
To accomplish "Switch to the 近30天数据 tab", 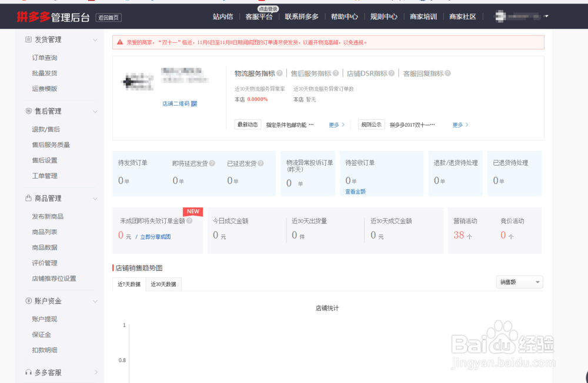I will pyautogui.click(x=163, y=284).
